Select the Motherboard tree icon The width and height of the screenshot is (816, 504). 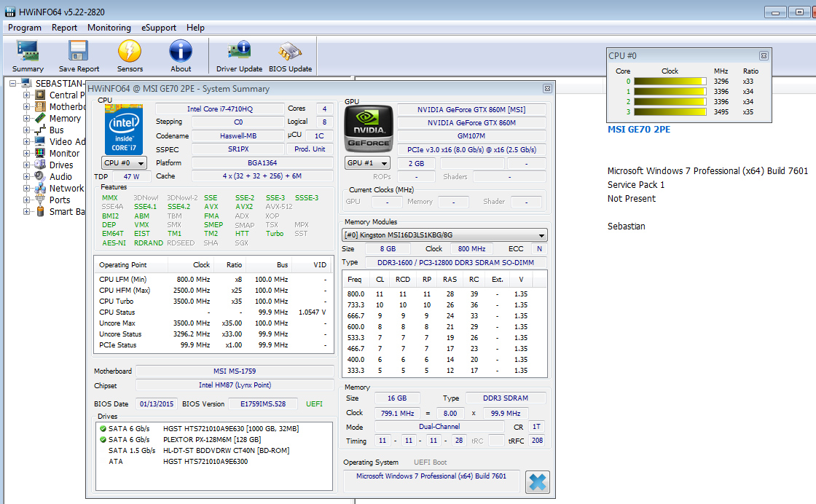pyautogui.click(x=40, y=106)
